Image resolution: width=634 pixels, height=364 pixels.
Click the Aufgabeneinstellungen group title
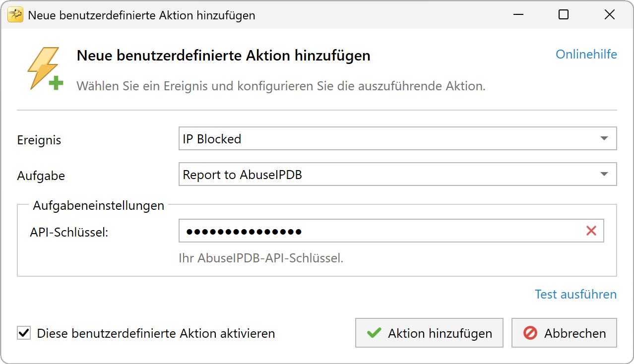click(99, 205)
